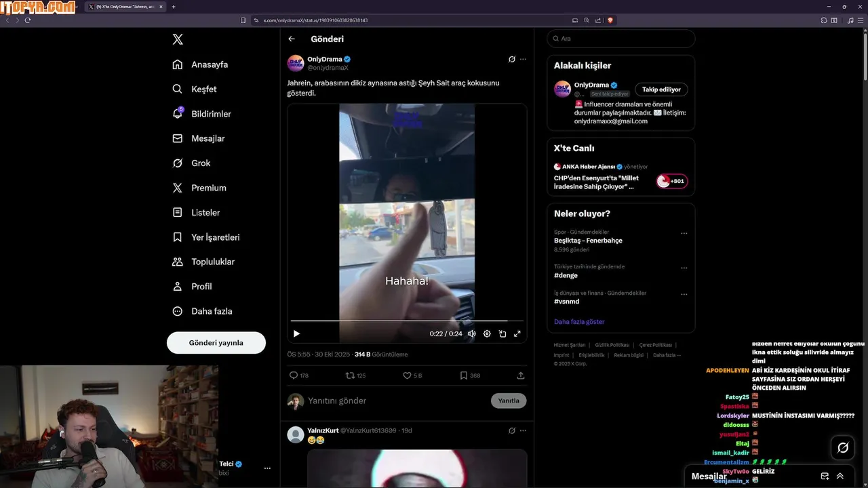Open more options for #vsnmd trend

[x=684, y=294]
